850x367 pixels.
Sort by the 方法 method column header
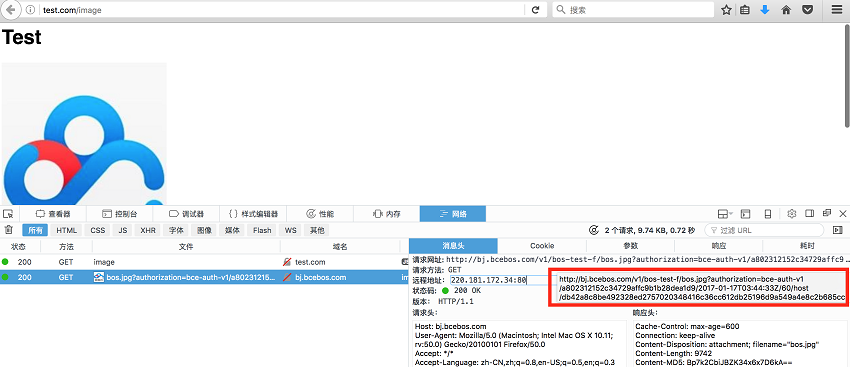pyautogui.click(x=66, y=247)
